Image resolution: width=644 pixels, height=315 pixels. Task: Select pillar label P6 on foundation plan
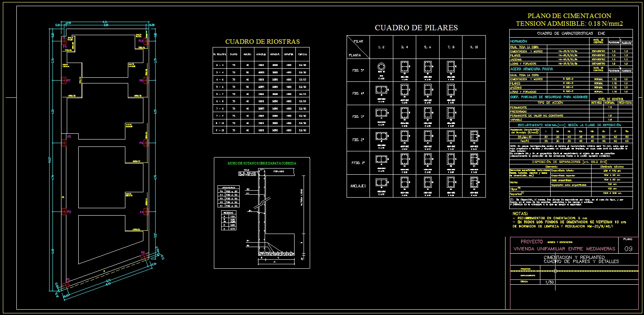pyautogui.click(x=141, y=143)
